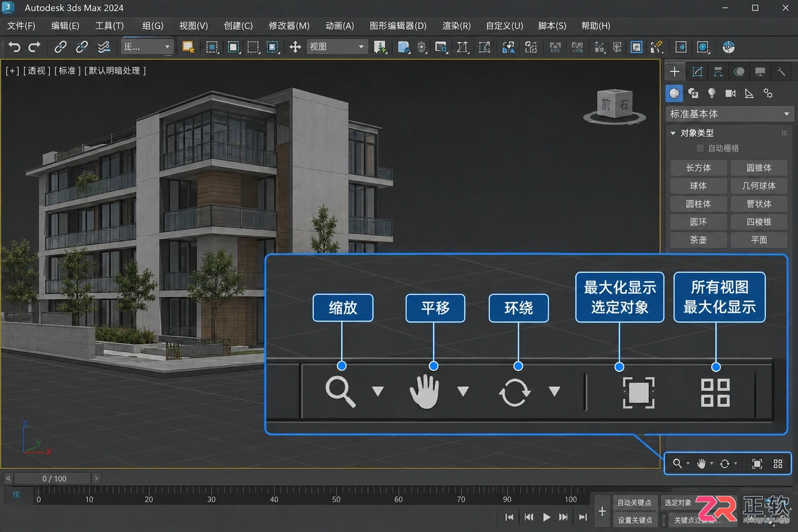Screen dimensions: 798x532
Task: Select the small Zoom magnifier navigation tool
Action: [x=677, y=463]
